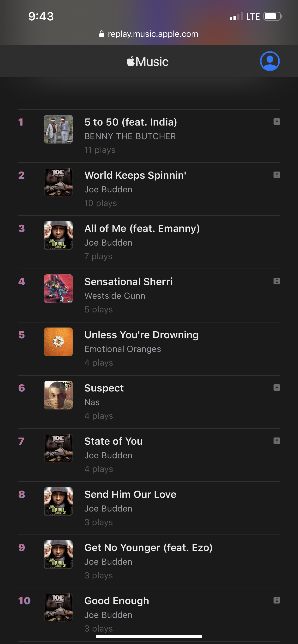Screen dimensions: 298x644
Task: Tap the Good Enough song title
Action: coord(117,601)
